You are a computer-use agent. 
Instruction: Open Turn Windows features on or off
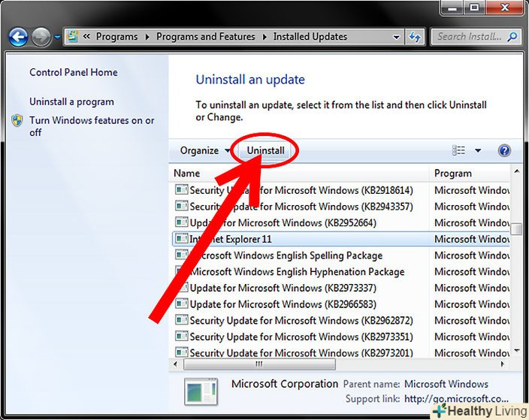[92, 126]
